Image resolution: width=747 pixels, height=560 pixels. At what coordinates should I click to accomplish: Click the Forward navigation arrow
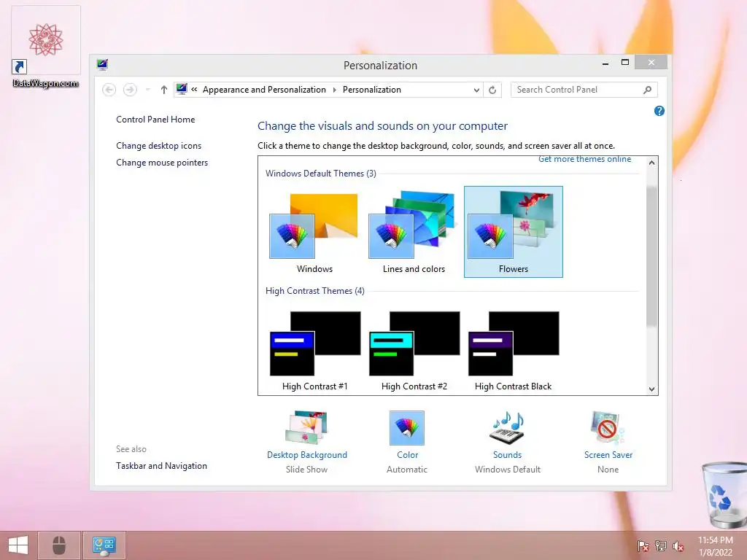pos(130,90)
